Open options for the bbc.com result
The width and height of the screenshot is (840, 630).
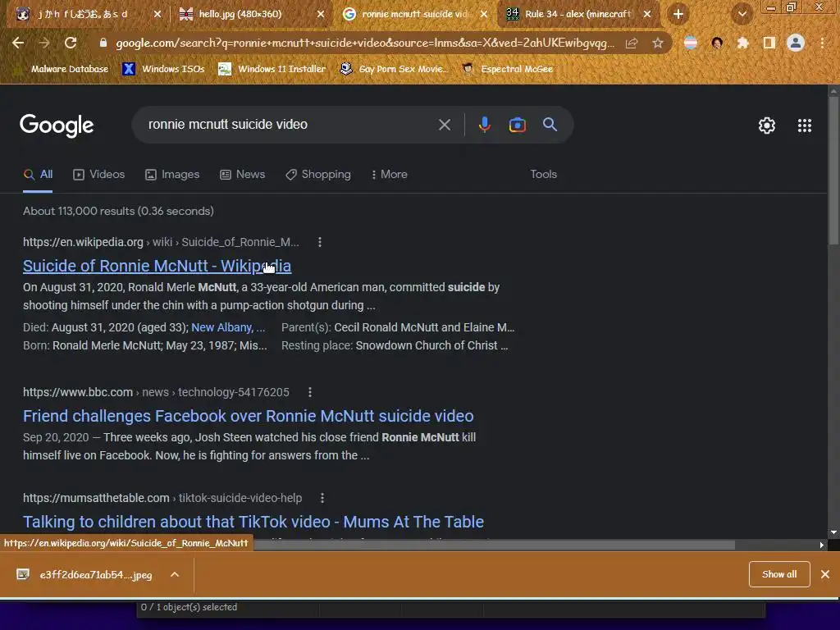pos(309,392)
